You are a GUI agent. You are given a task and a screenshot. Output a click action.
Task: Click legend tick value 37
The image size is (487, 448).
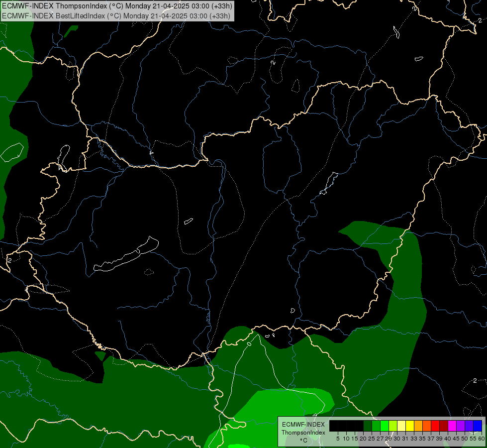[x=431, y=439]
